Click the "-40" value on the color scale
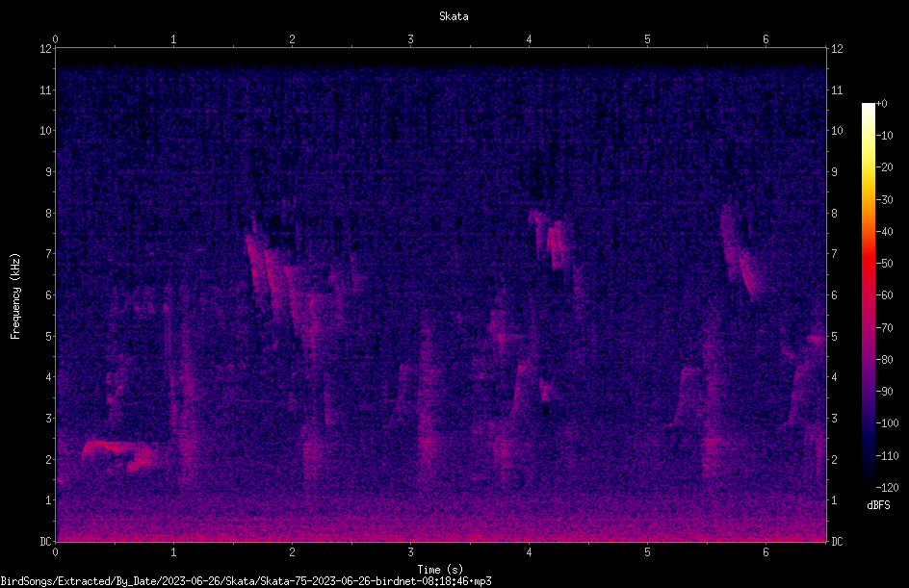Viewport: 909px width, 588px height. point(885,232)
